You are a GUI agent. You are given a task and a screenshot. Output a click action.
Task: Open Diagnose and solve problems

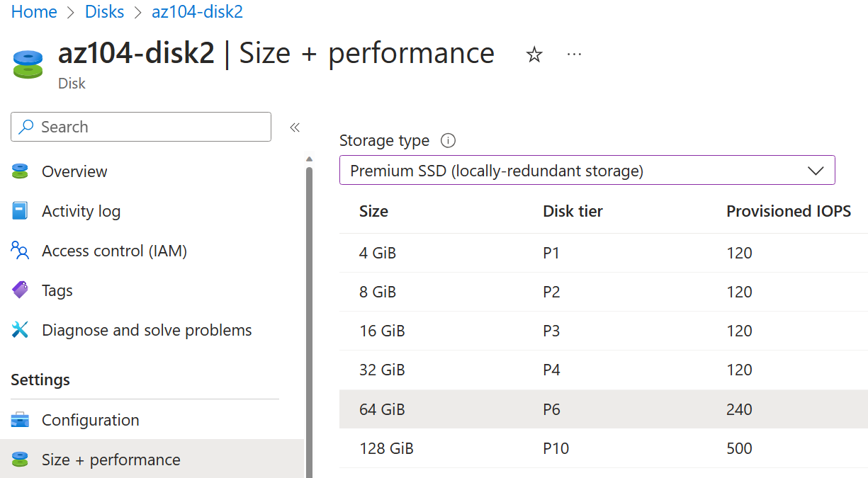point(147,330)
